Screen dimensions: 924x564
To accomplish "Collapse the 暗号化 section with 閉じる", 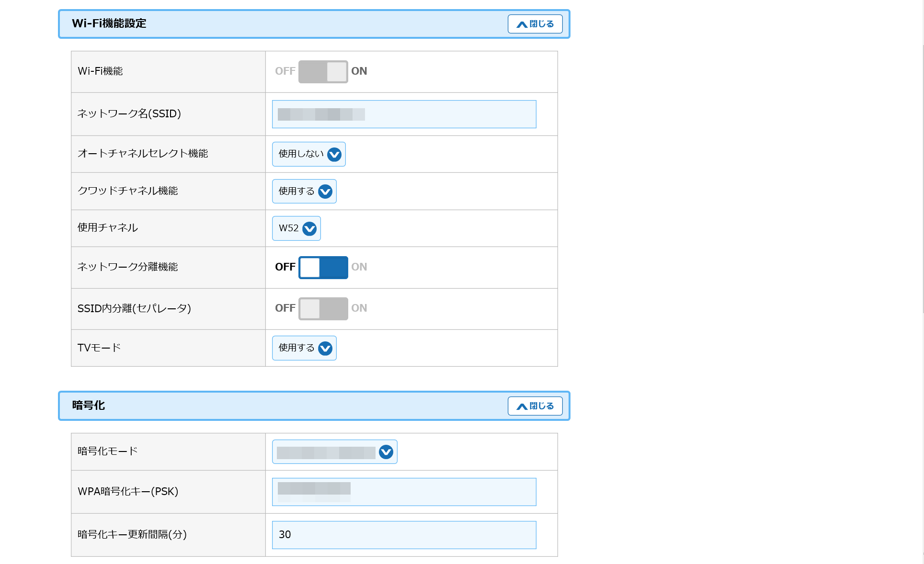I will click(x=535, y=406).
